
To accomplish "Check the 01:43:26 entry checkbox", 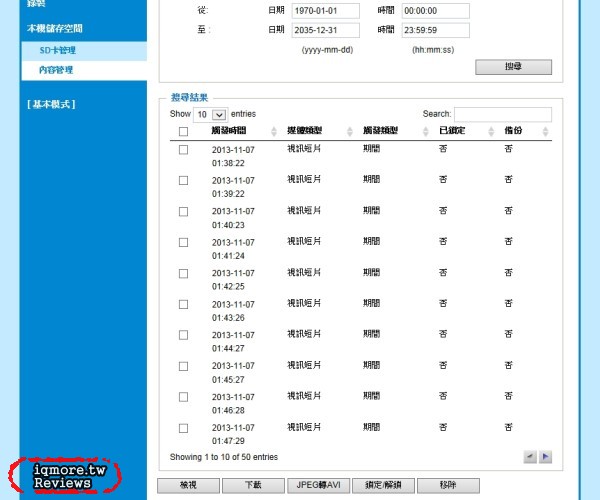I will [x=184, y=304].
